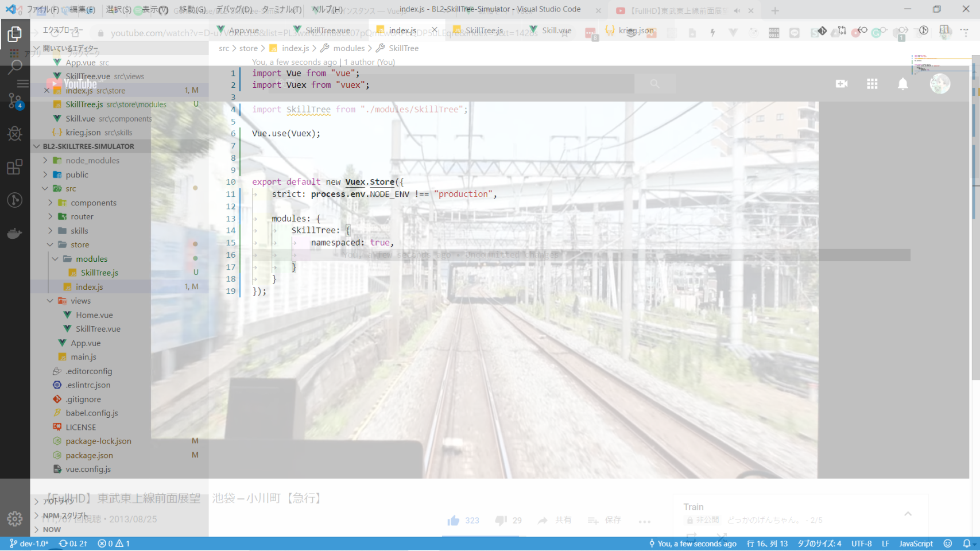The width and height of the screenshot is (980, 551).
Task: Expand the NPM スクリプト section
Action: tap(63, 515)
